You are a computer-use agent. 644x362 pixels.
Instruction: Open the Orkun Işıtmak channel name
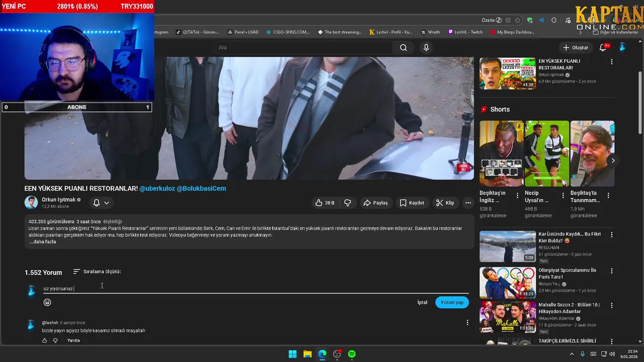[x=58, y=200]
